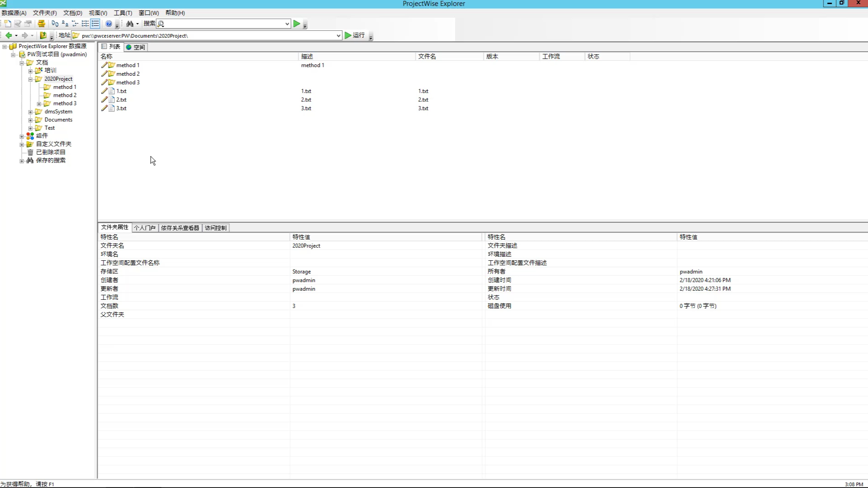Screen dimensions: 868x488
Task: Open the search combo box dropdown
Action: (x=287, y=24)
